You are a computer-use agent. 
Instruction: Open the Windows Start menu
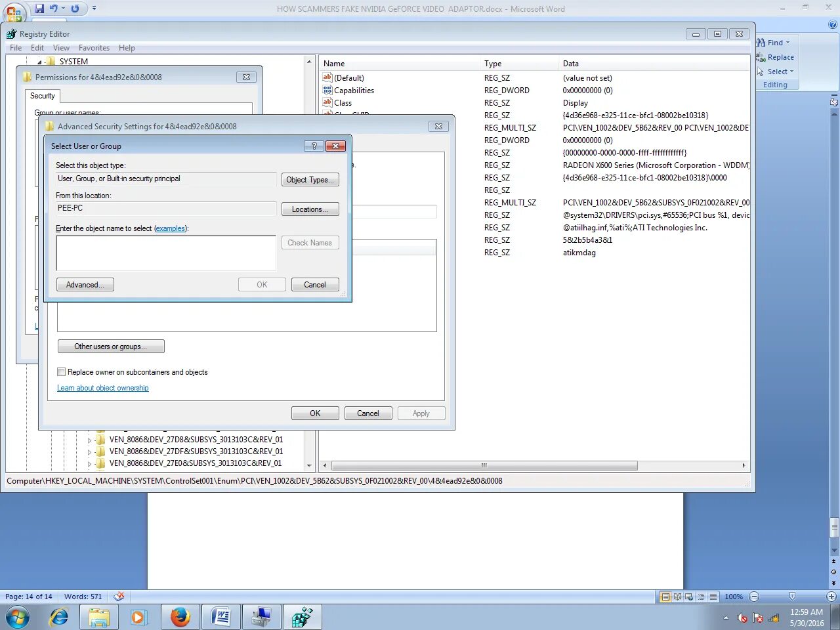[17, 618]
